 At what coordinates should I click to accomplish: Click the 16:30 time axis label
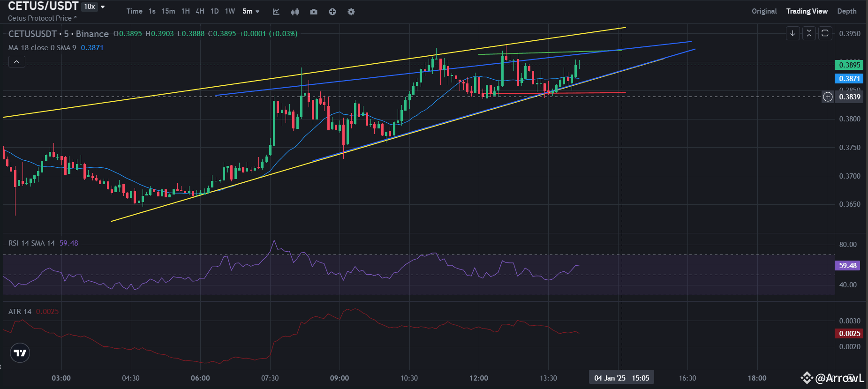point(687,378)
